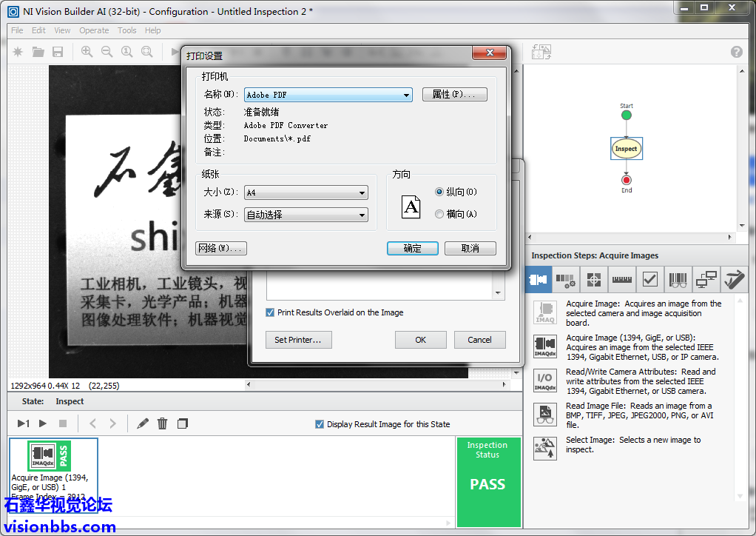Select the 横向 landscape orientation radio button
Image resolution: width=756 pixels, height=536 pixels.
439,214
